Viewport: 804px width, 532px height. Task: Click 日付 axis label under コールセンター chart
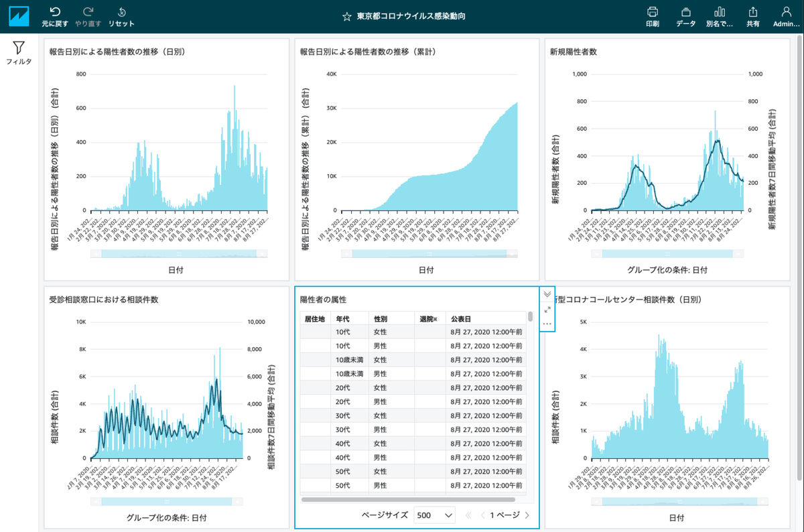[x=677, y=518]
